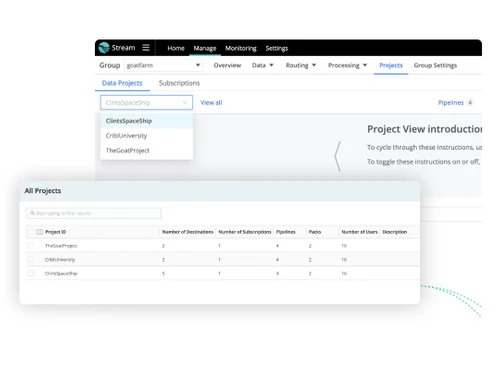Expand the goatfarm Group dropdown

[164, 65]
